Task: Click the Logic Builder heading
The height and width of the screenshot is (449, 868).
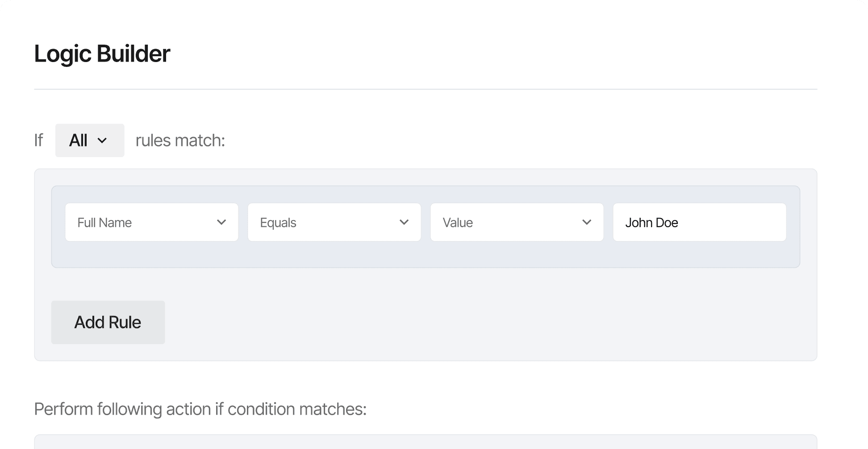Action: tap(102, 54)
